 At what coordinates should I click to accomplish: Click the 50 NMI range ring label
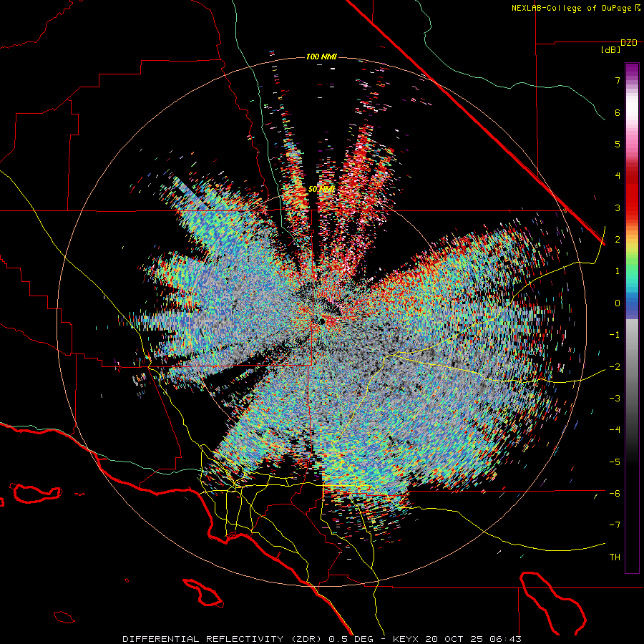321,189
